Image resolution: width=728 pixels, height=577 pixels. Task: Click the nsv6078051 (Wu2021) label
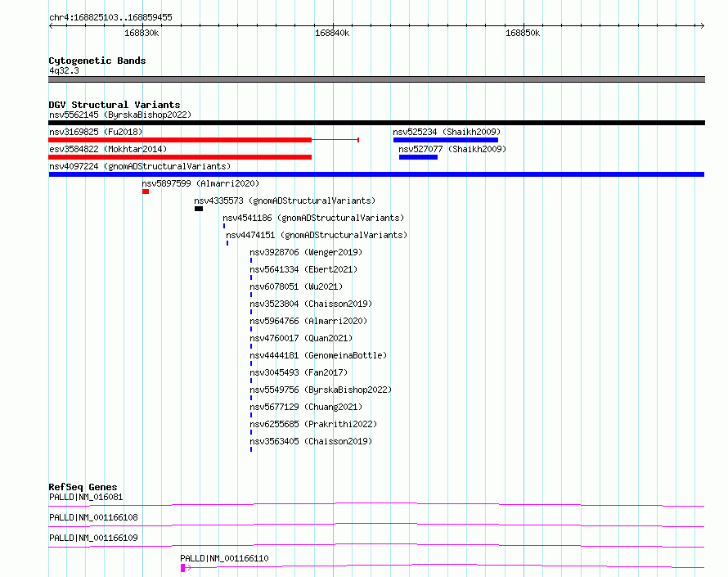pos(296,286)
